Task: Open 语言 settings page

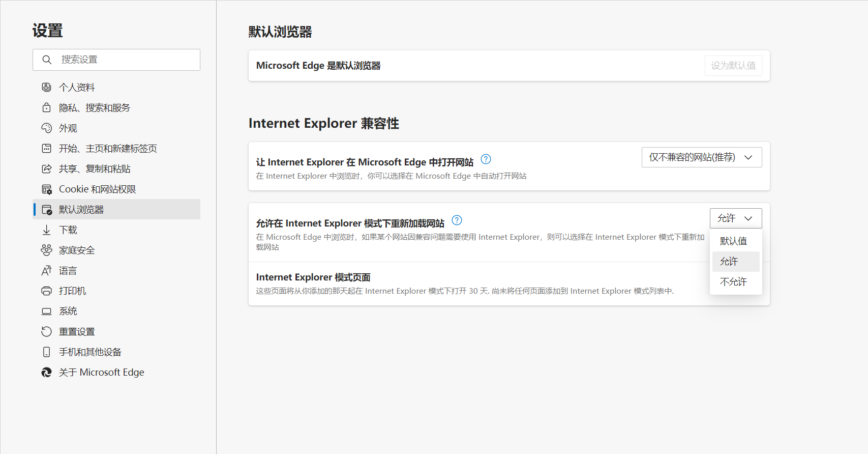Action: 116,270
